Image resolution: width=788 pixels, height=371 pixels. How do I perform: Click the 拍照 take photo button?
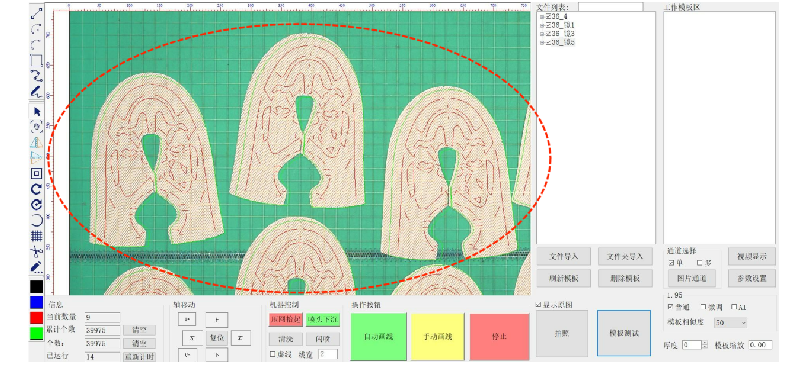(x=562, y=334)
